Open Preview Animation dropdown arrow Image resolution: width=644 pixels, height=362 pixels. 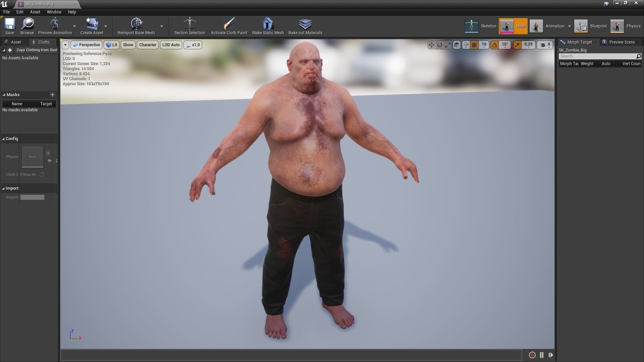click(x=74, y=26)
